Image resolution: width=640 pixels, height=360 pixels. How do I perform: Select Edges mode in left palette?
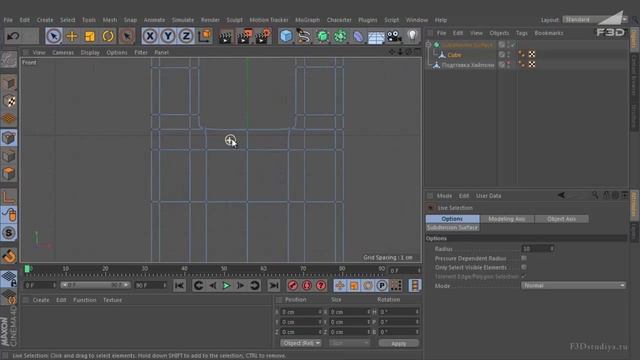pos(9,156)
